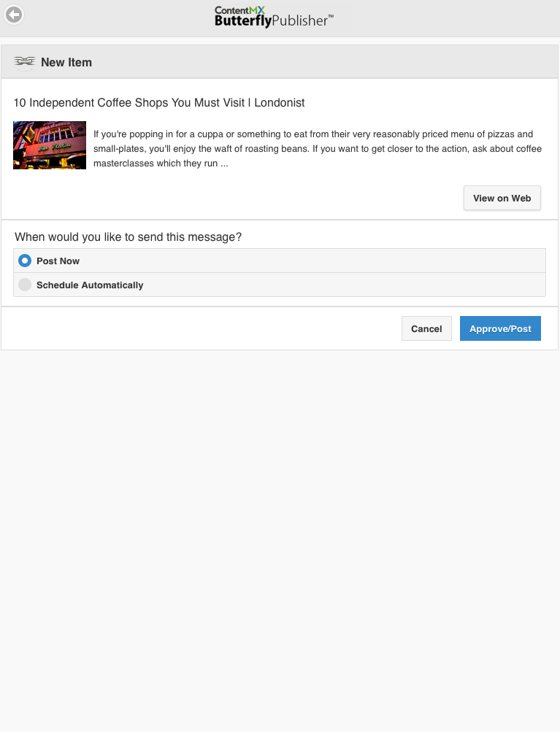Cancel the new item
Viewport: 560px width, 732px height.
[x=426, y=328]
